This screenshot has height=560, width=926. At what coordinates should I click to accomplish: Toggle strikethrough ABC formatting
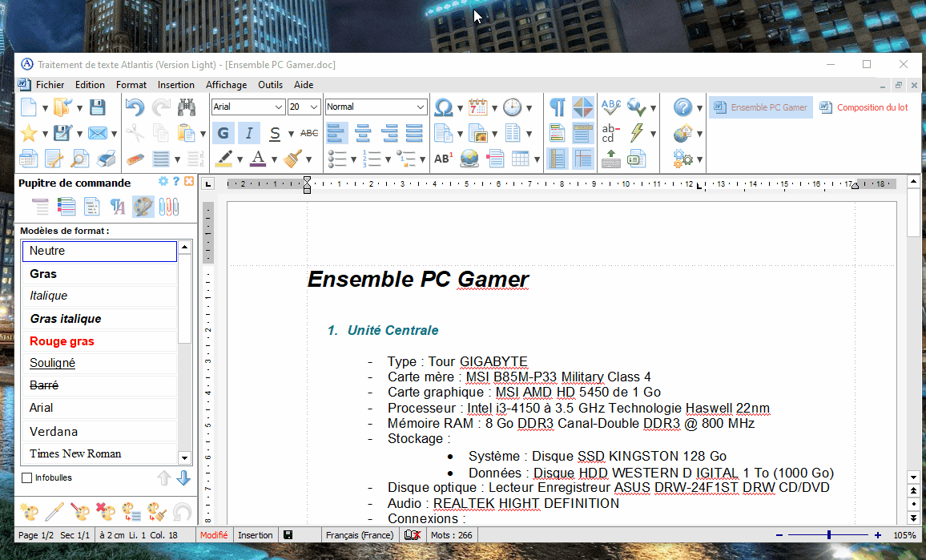click(x=309, y=133)
